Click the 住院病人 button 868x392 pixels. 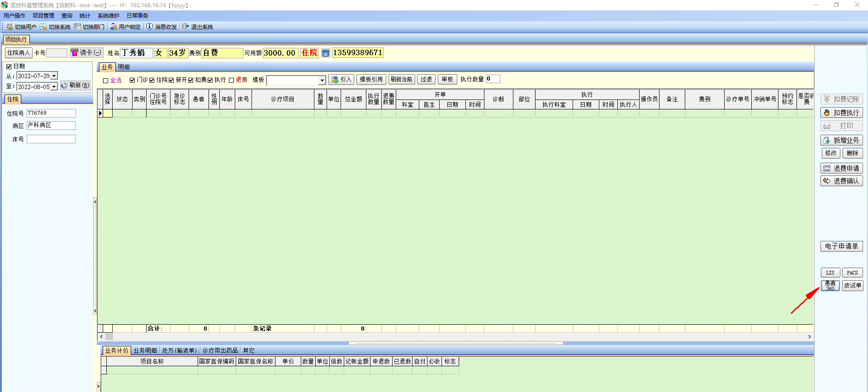point(19,53)
